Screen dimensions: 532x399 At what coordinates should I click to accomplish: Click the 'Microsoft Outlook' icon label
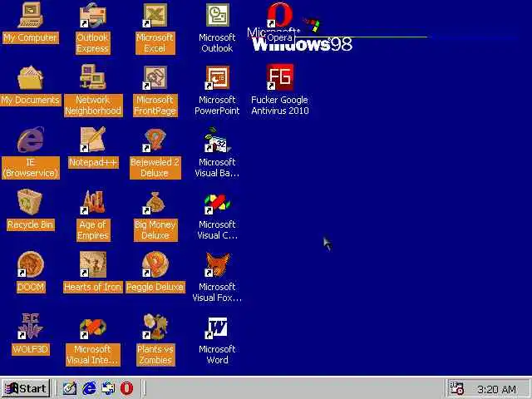[217, 42]
